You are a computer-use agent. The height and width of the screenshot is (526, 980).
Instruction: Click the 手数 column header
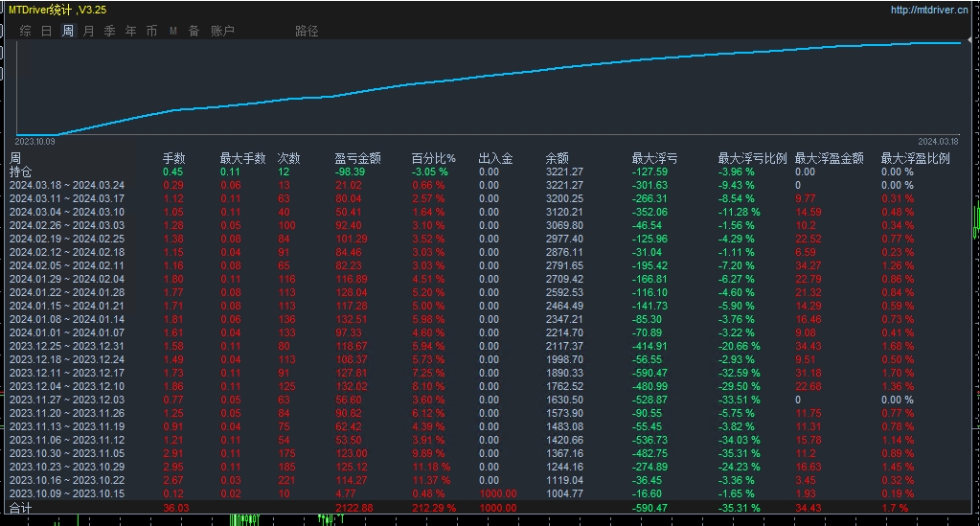pyautogui.click(x=173, y=158)
